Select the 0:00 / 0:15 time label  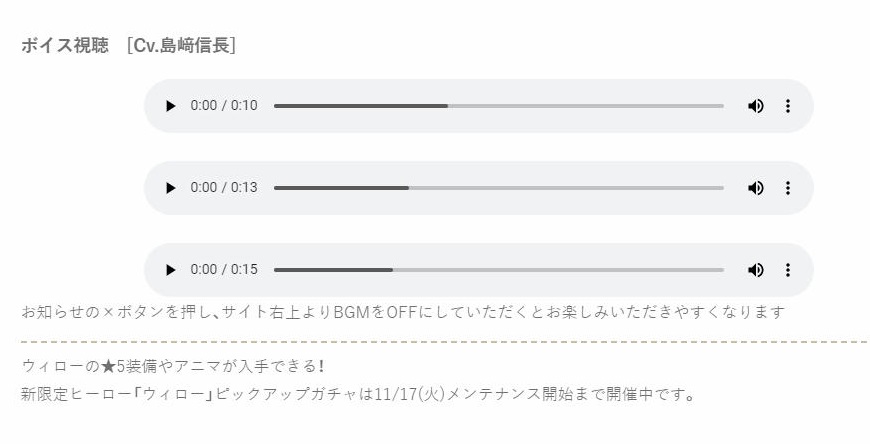224,270
